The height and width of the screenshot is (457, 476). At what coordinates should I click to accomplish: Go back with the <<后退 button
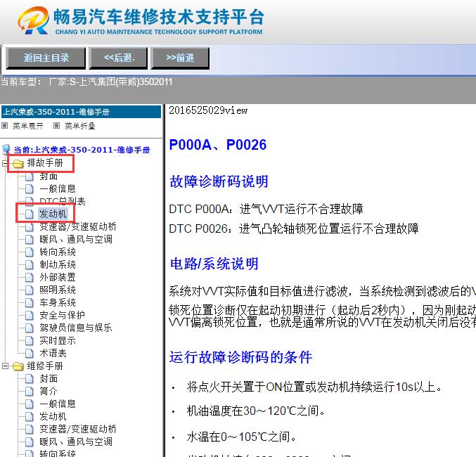point(118,58)
